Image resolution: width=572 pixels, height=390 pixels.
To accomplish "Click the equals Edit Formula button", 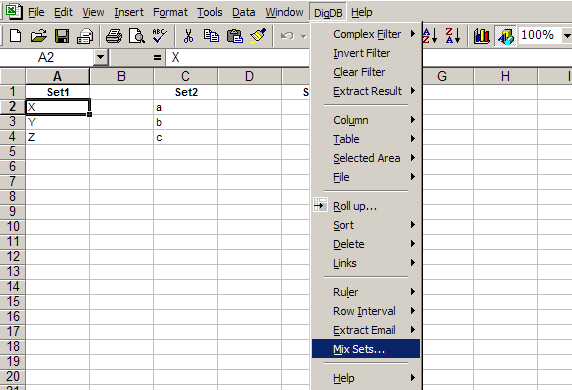I will (x=157, y=57).
